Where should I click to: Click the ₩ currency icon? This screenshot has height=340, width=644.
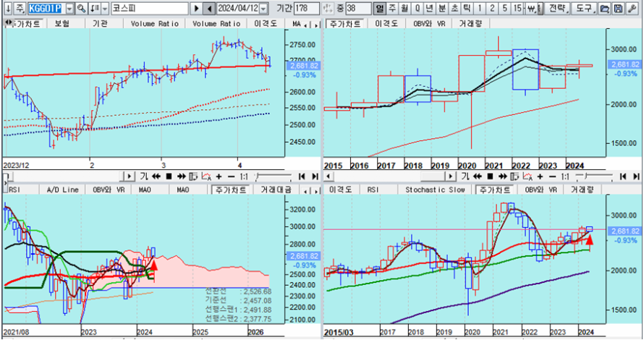pos(533,8)
